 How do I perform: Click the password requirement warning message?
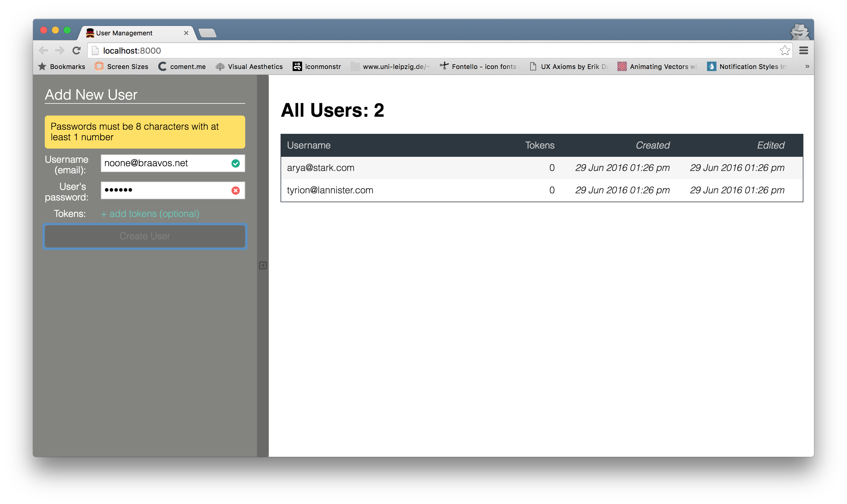point(145,132)
